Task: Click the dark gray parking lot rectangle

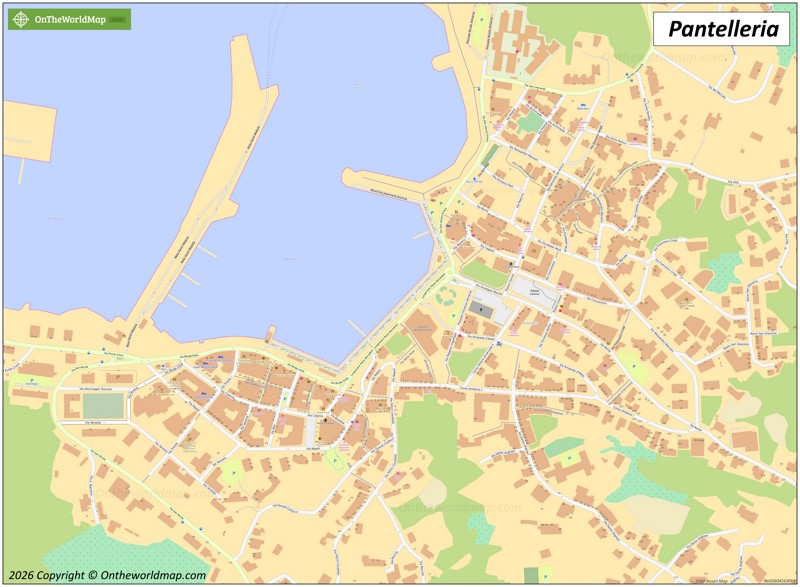Action: [x=482, y=308]
